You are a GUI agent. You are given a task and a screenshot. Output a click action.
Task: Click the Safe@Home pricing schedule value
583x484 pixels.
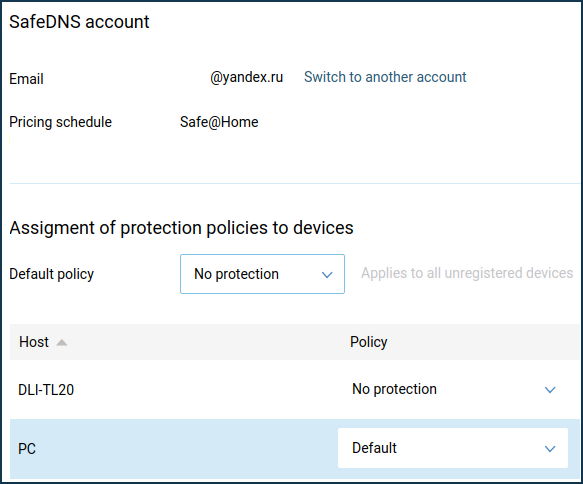[x=219, y=122]
